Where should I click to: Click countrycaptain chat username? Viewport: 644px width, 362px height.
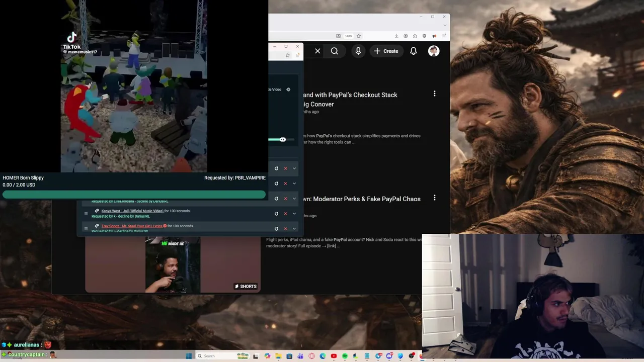click(26, 354)
